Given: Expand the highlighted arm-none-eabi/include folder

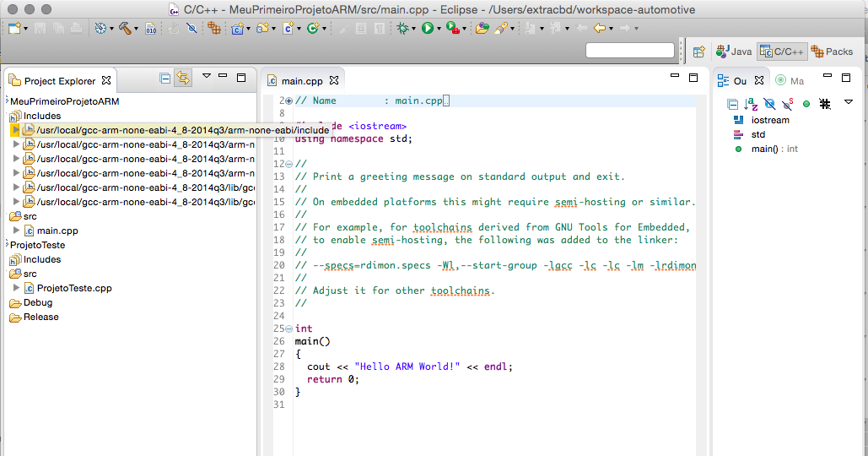Looking at the screenshot, I should [15, 130].
